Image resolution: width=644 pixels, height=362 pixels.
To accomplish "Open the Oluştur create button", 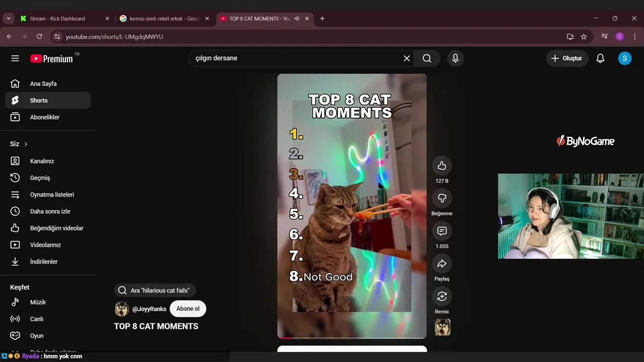I will [x=567, y=58].
